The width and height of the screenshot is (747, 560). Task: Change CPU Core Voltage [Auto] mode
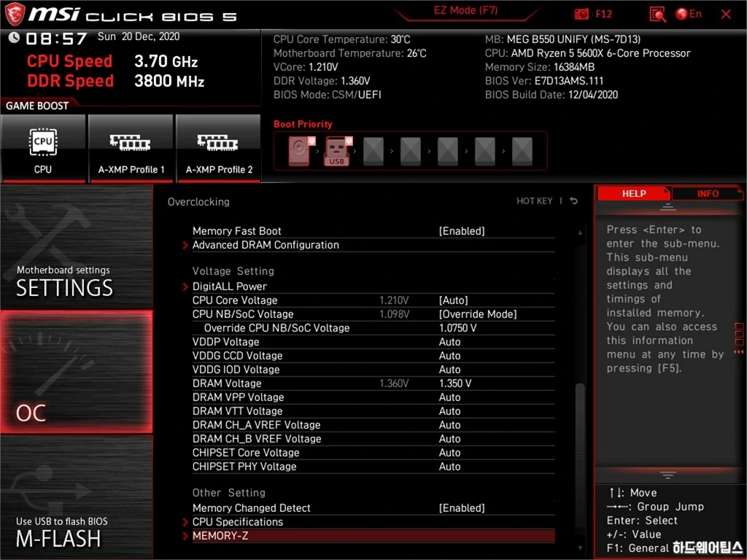454,300
